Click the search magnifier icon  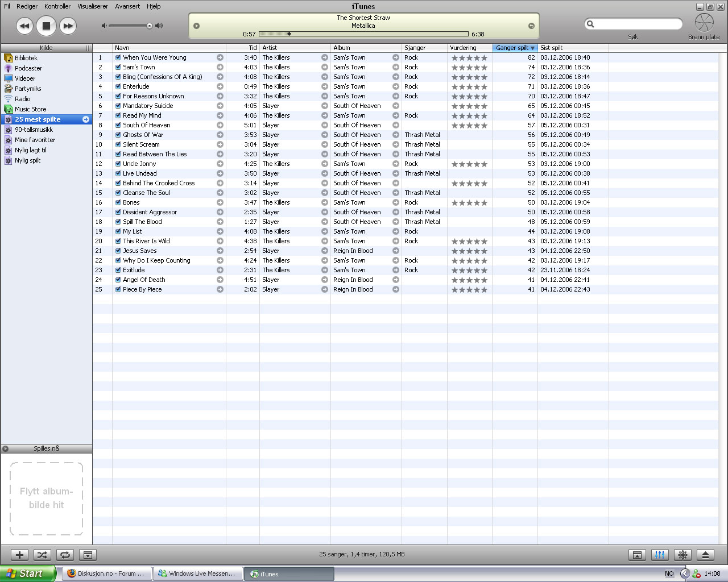[x=590, y=24]
